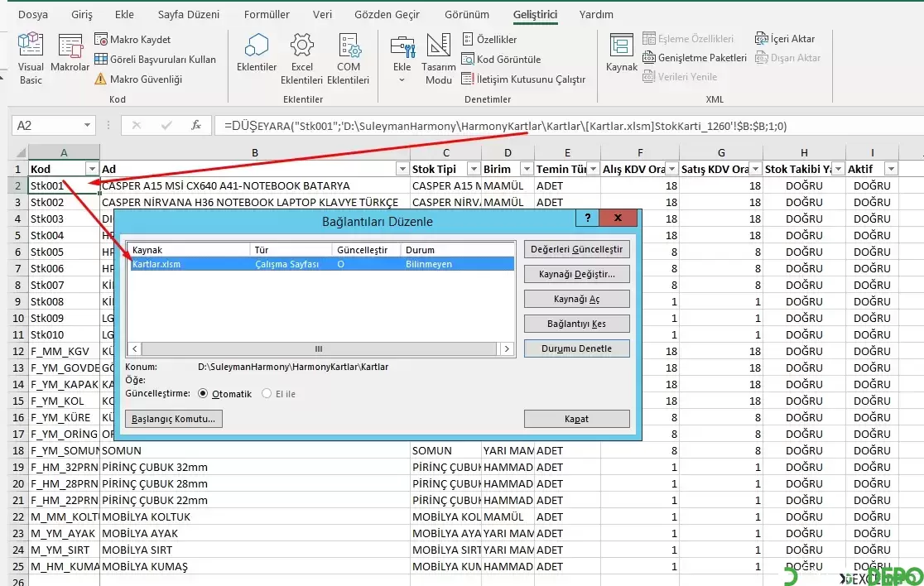This screenshot has height=586, width=924.
Task: Open the Aktif column filter dropdown
Action: coord(891,169)
